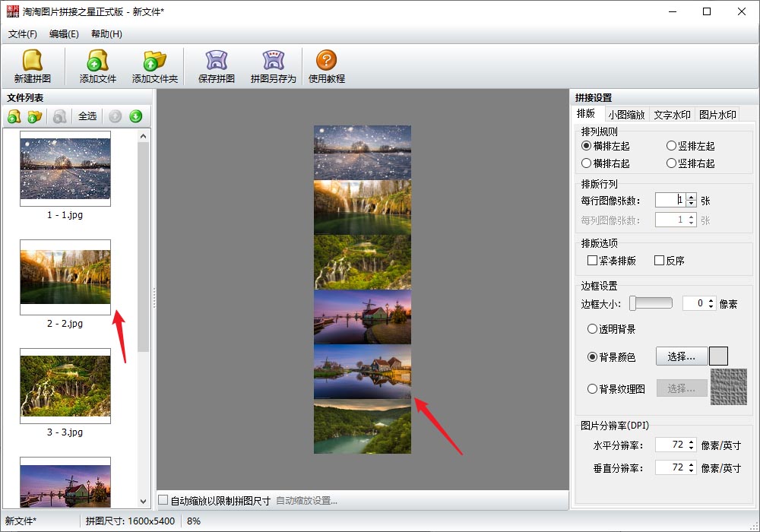Click the green move down arrow icon
Viewport: 760px width, 532px height.
pos(136,116)
